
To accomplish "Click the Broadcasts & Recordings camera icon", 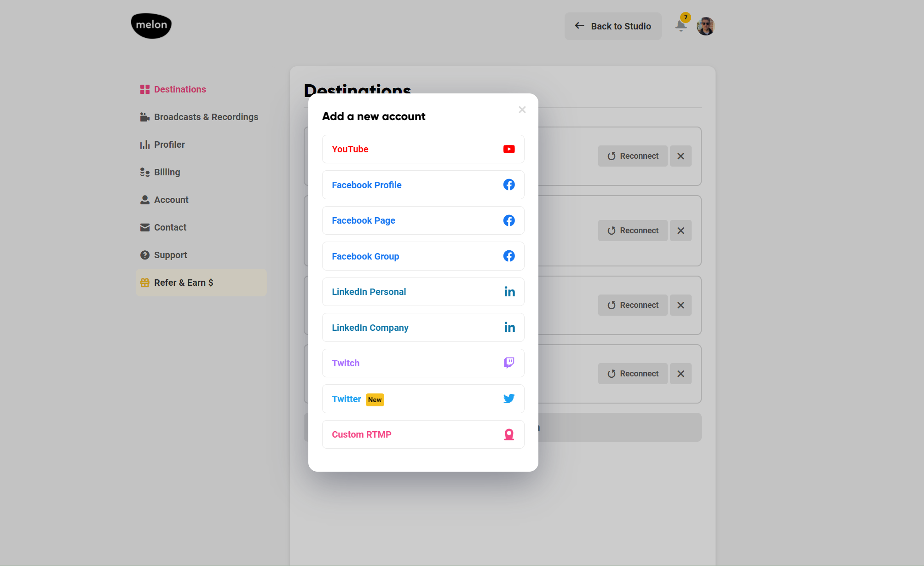I will 145,117.
